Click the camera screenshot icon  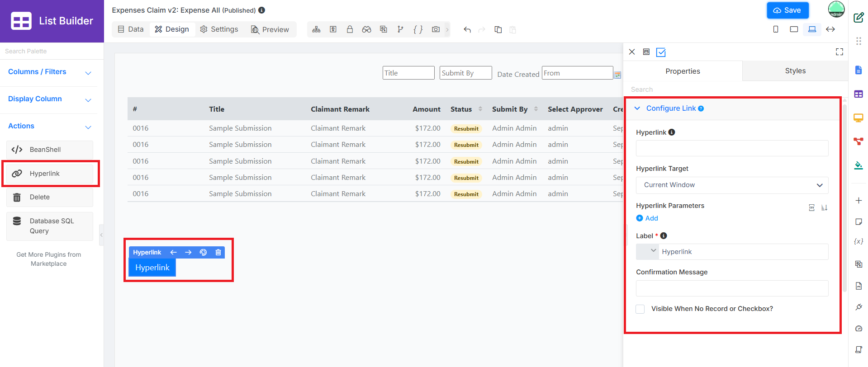(x=436, y=29)
